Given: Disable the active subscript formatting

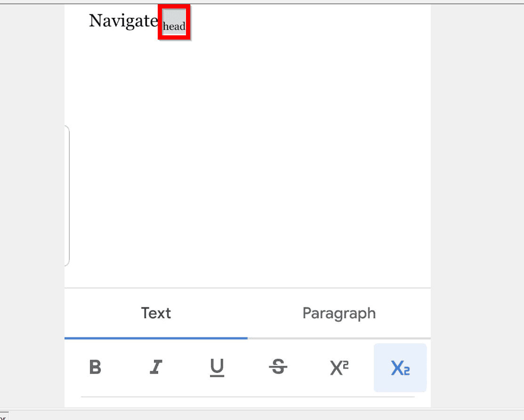Looking at the screenshot, I should (400, 368).
